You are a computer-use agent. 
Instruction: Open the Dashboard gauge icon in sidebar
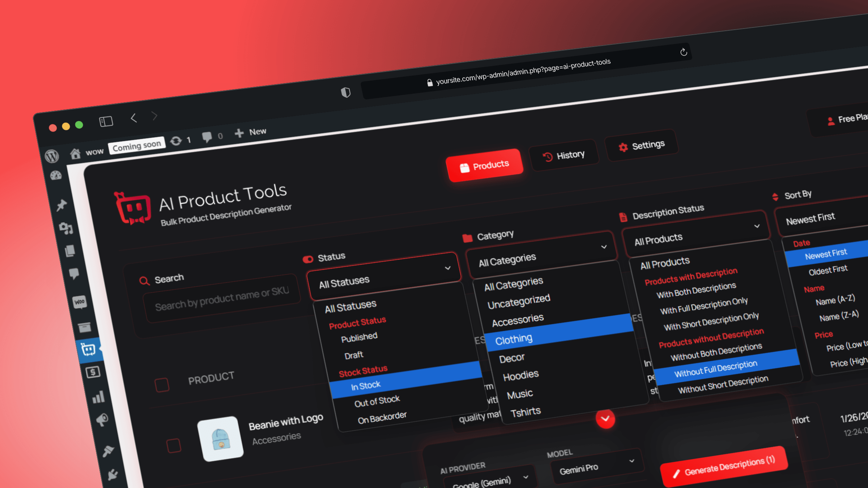coord(56,176)
